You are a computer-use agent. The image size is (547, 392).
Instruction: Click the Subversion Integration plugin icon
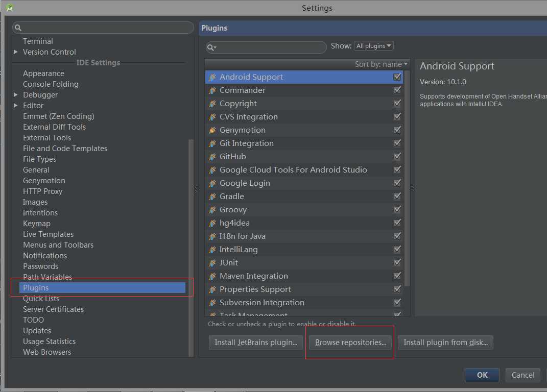[x=212, y=302]
